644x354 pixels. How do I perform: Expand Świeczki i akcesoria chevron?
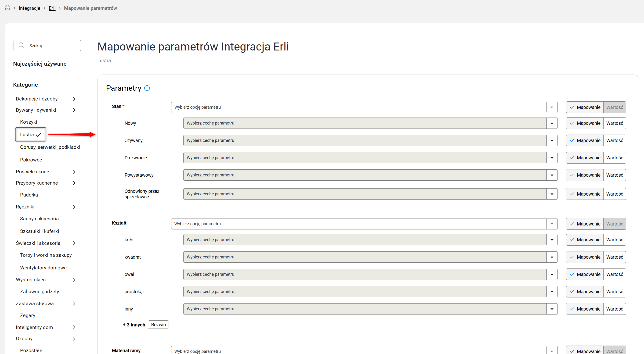tap(74, 243)
